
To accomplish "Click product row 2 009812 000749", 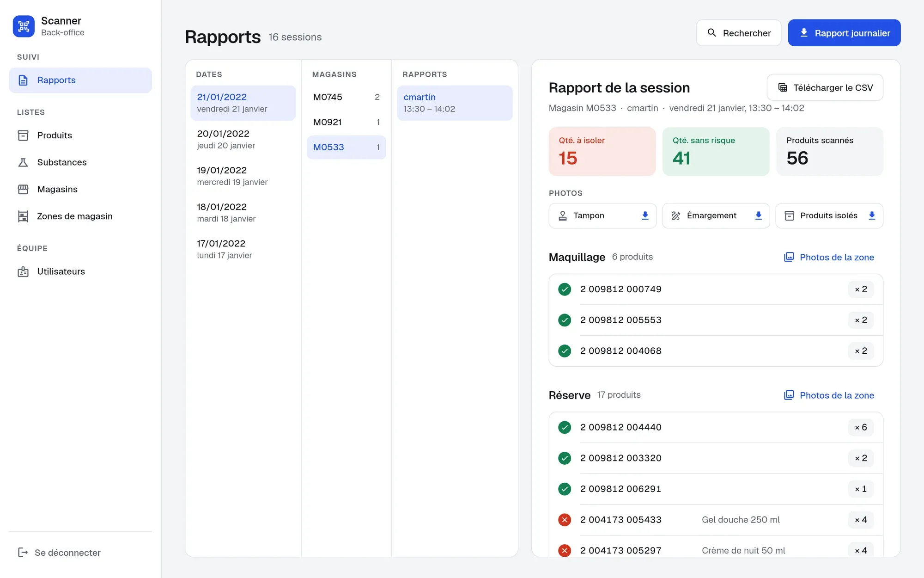I will (x=716, y=289).
